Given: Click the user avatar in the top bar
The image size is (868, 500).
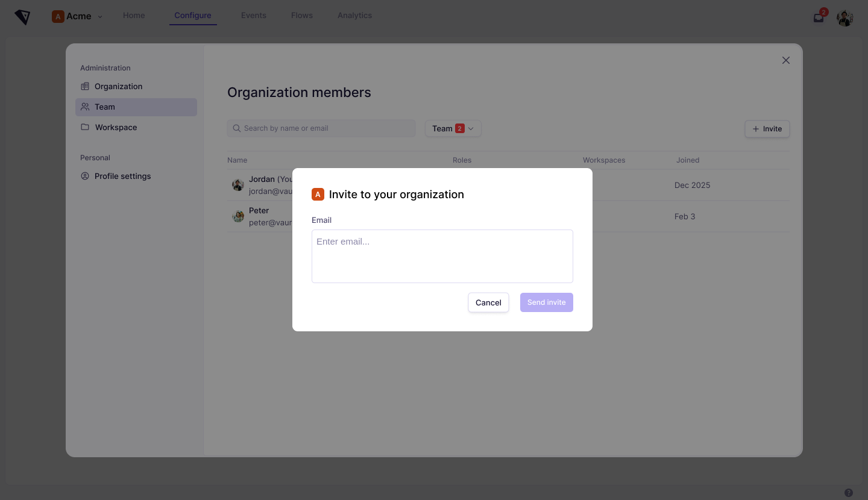Looking at the screenshot, I should click(x=845, y=17).
